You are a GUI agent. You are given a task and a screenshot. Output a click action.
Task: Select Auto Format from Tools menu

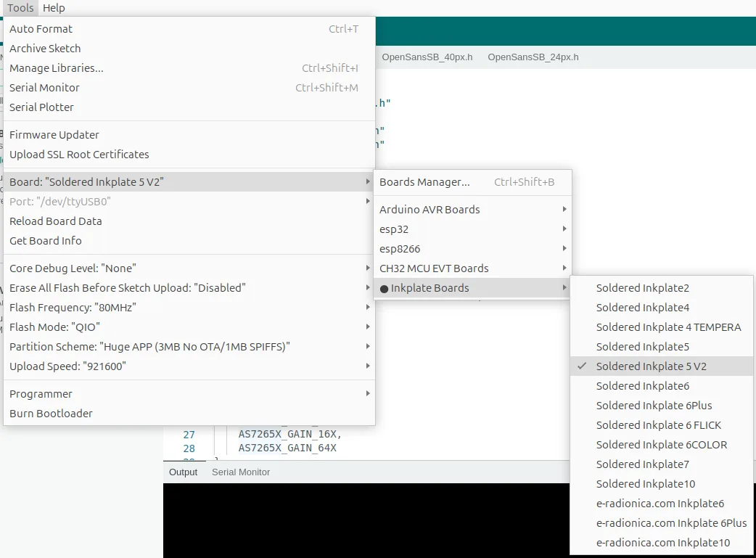tap(41, 29)
